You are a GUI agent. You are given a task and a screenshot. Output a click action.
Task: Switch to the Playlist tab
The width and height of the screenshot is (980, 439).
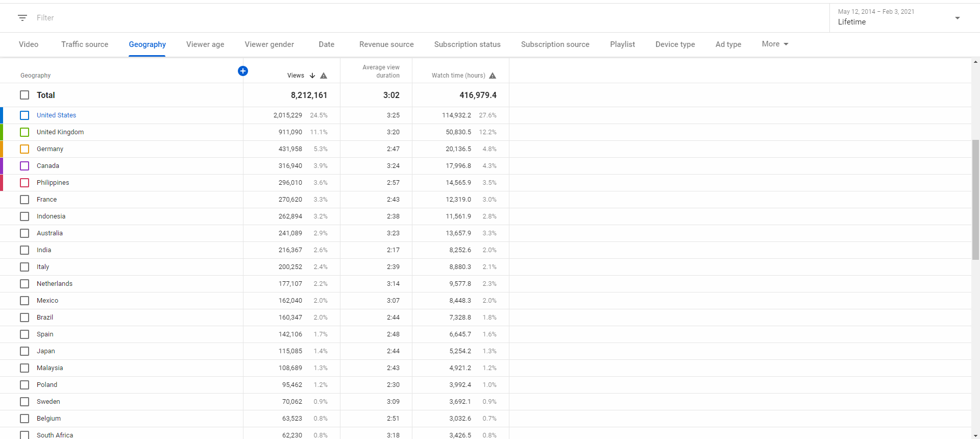click(623, 44)
